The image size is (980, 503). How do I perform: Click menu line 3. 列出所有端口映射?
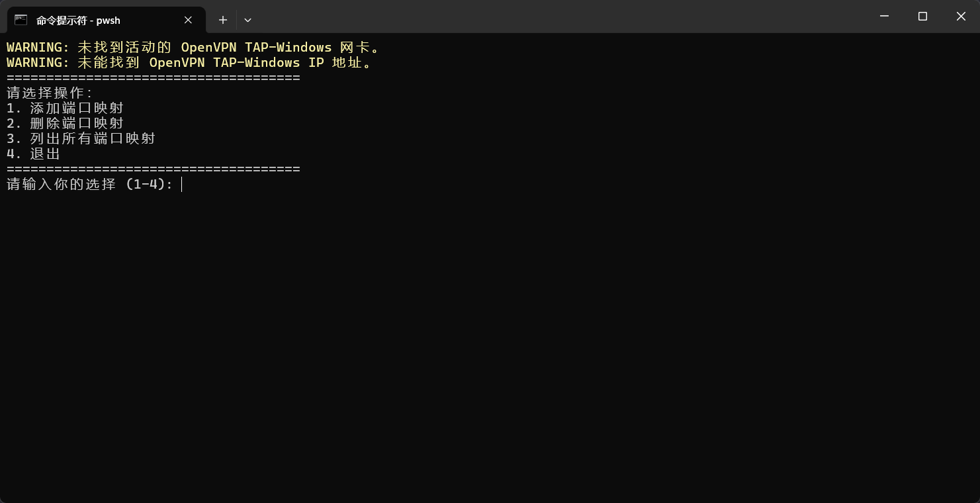[81, 138]
